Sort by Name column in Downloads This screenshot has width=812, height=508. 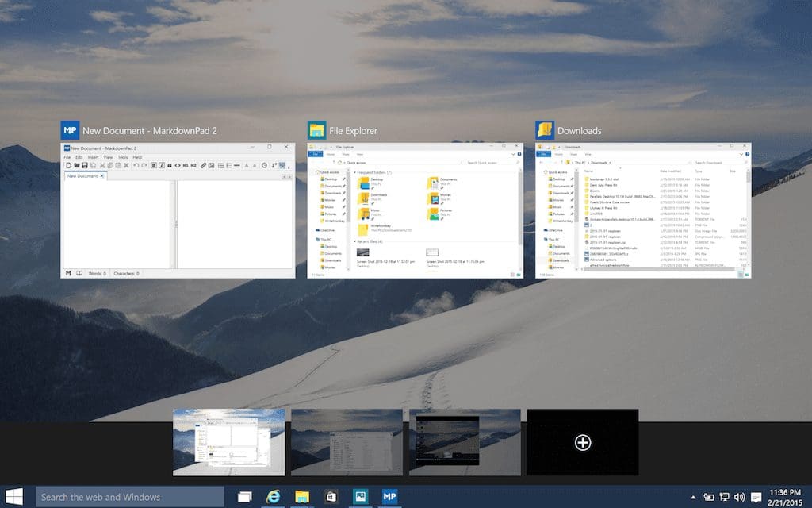pyautogui.click(x=589, y=171)
